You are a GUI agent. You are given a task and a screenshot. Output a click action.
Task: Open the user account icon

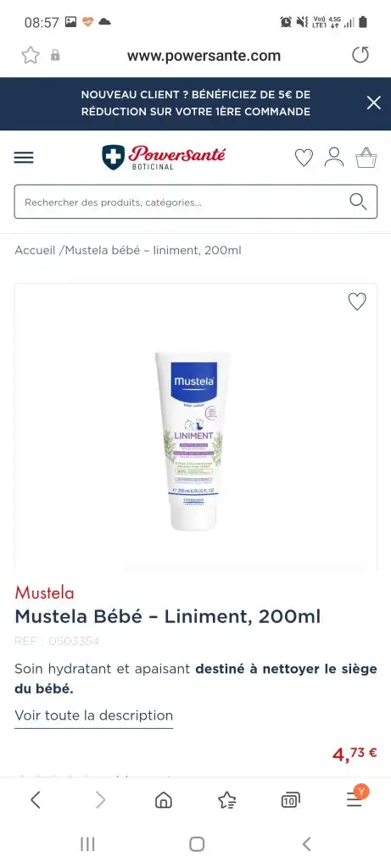334,157
